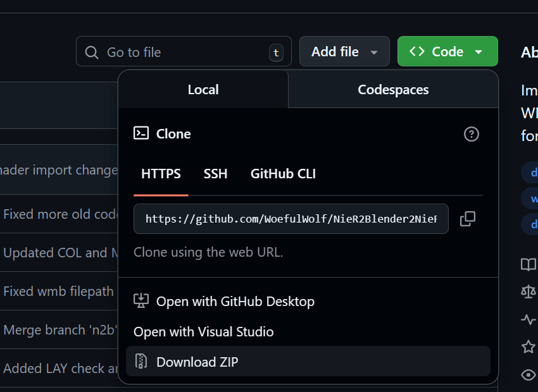
Task: Click the HTTPS clone URL text field
Action: pyautogui.click(x=291, y=219)
